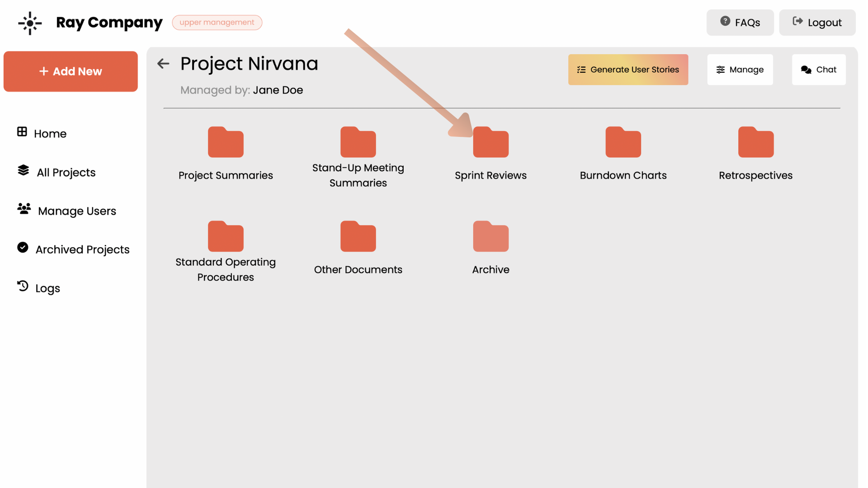This screenshot has height=488, width=868.
Task: Open the Manage settings button
Action: [740, 70]
